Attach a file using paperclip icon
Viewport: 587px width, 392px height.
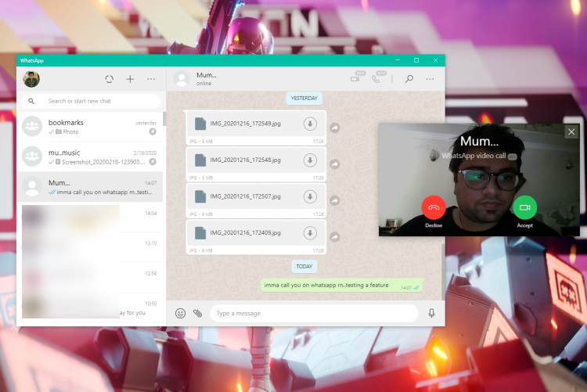pos(198,313)
